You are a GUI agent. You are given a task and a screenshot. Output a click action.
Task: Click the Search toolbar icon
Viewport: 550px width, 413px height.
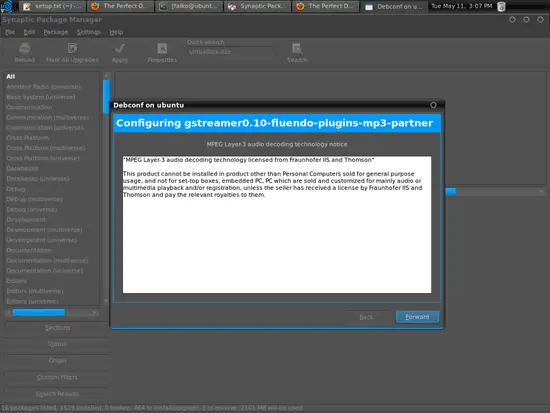(297, 48)
